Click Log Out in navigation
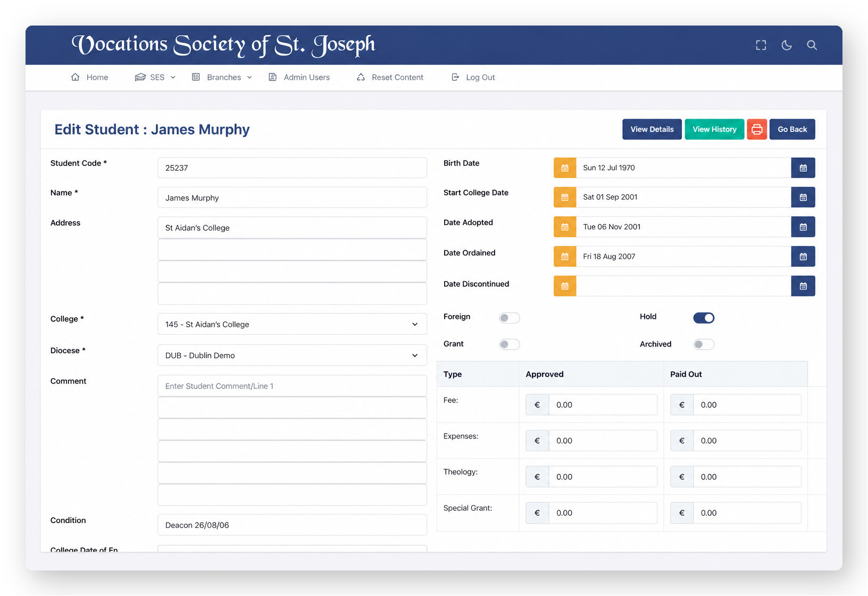Image resolution: width=868 pixels, height=596 pixels. pyautogui.click(x=480, y=77)
